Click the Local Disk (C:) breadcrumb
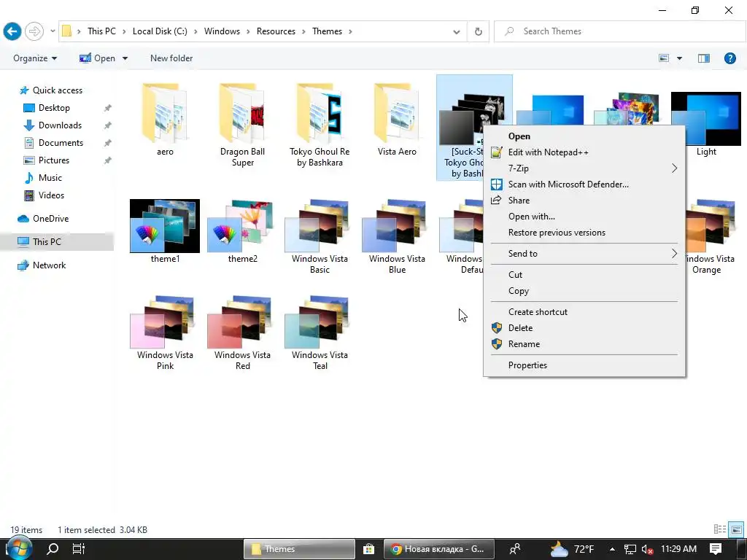This screenshot has width=747, height=560. coord(160,31)
